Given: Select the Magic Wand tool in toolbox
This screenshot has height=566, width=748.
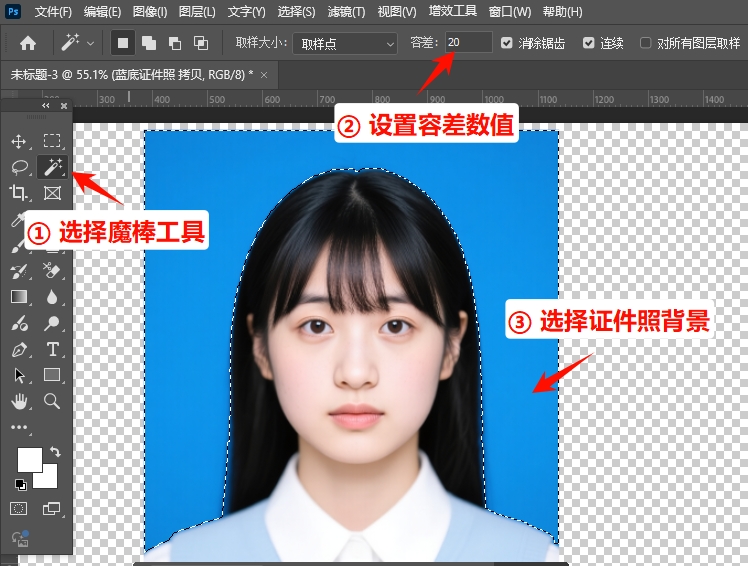Looking at the screenshot, I should (x=52, y=167).
